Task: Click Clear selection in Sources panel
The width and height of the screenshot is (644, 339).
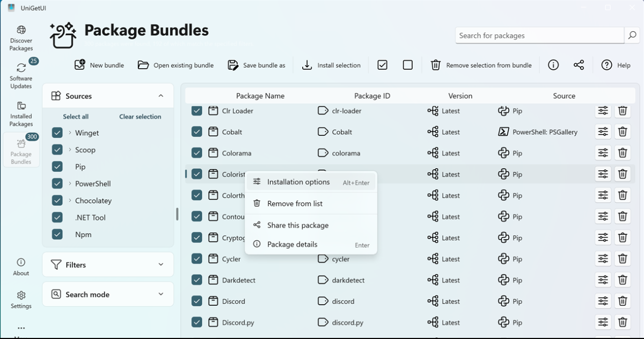Action: tap(140, 117)
